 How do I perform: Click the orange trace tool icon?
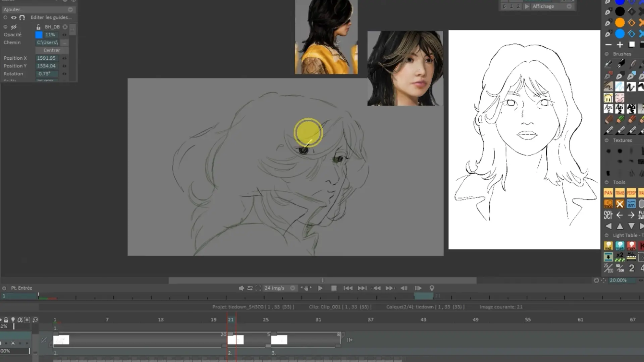608,204
